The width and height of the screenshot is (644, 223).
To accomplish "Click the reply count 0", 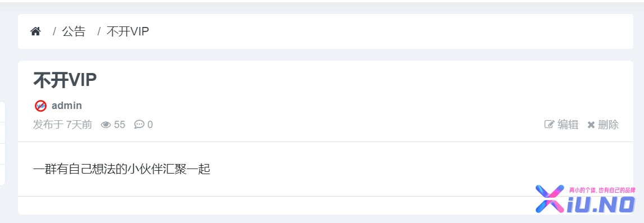I will click(x=150, y=125).
